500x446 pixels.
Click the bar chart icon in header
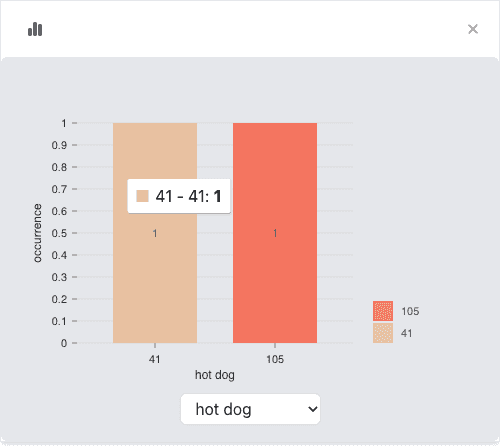[35, 29]
